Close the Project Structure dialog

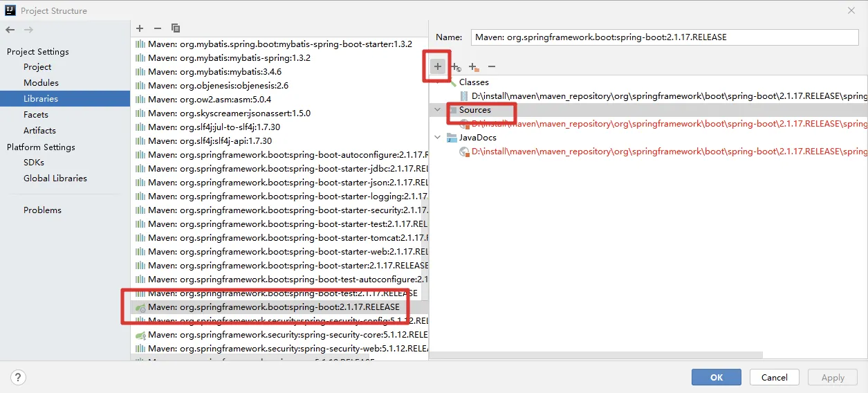click(x=851, y=10)
